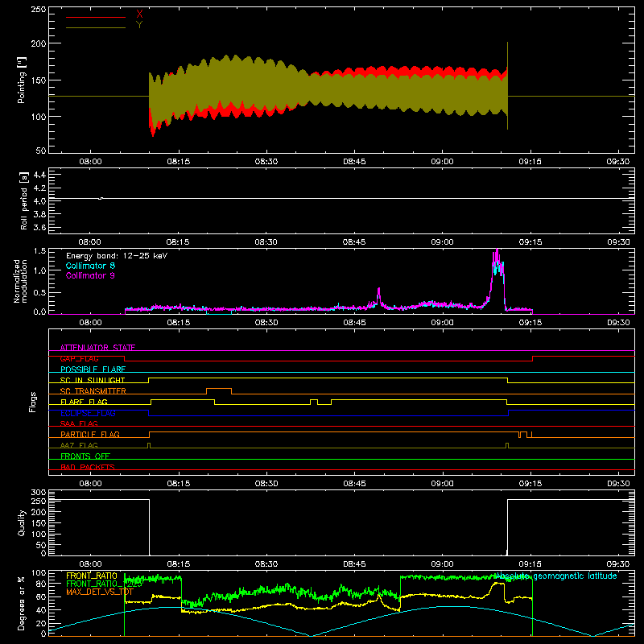Click the Pointing axis title
Screen dimensions: 644x644
22,80
